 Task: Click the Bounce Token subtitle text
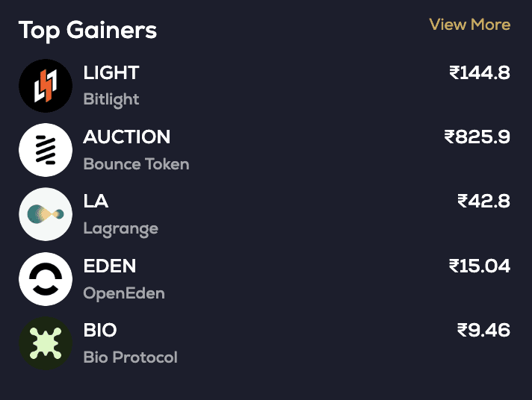136,164
